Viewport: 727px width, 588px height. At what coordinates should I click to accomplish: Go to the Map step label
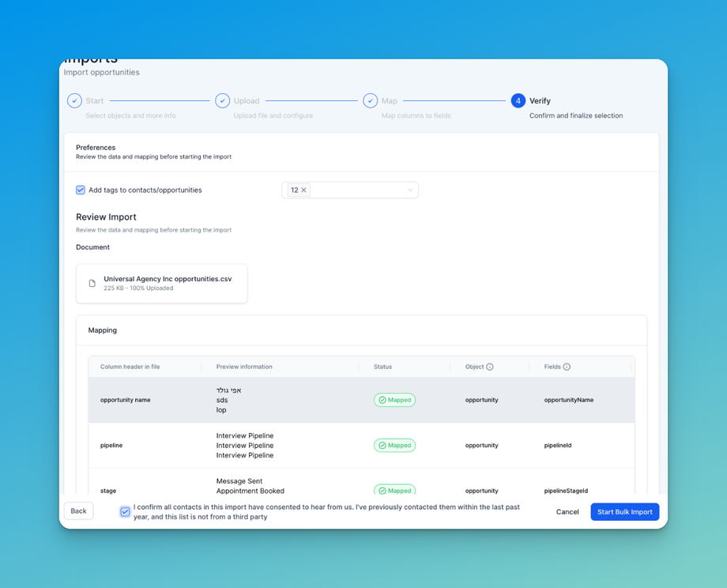tap(389, 100)
